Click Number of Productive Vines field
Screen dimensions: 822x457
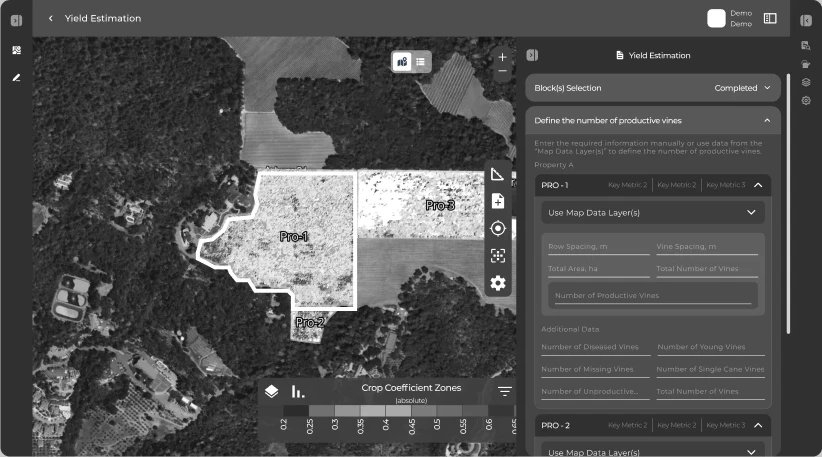click(653, 296)
